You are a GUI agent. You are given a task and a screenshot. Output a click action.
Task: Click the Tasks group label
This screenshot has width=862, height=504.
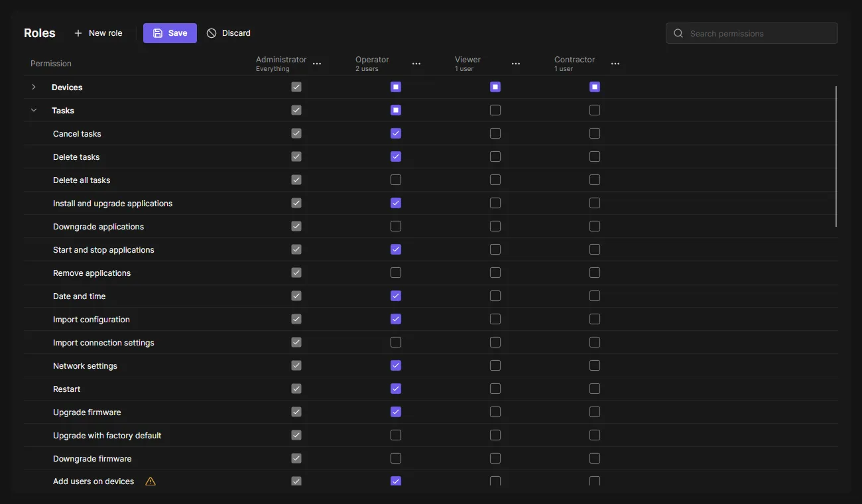63,111
